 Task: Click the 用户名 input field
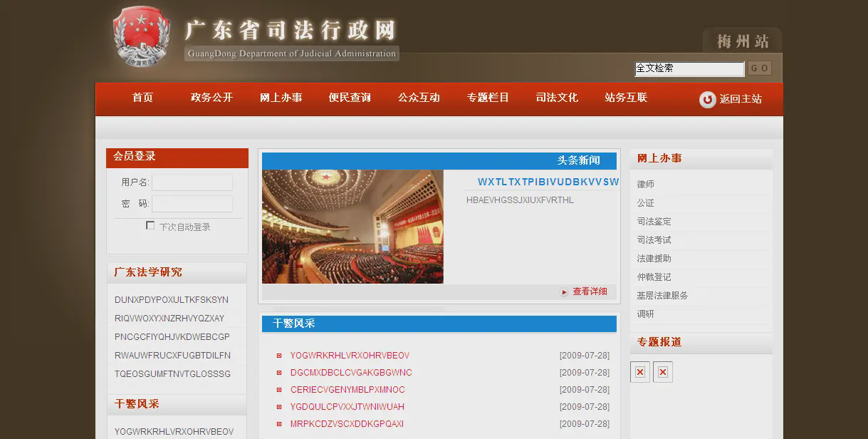(x=192, y=182)
